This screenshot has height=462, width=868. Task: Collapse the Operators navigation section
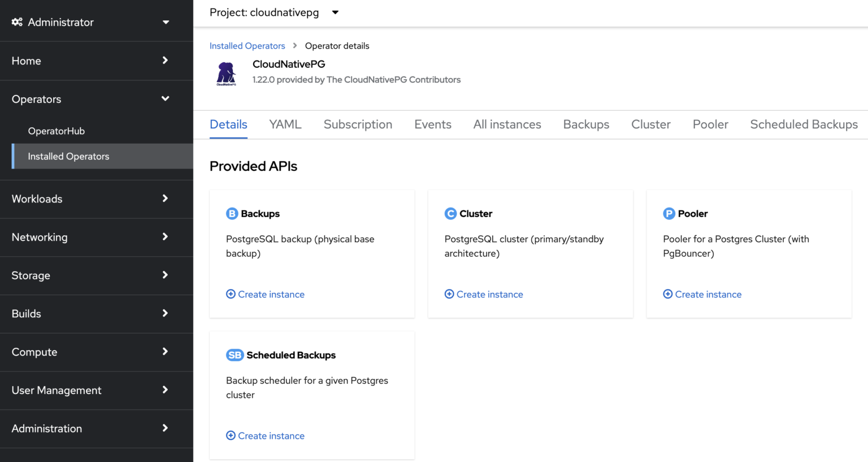(90, 99)
